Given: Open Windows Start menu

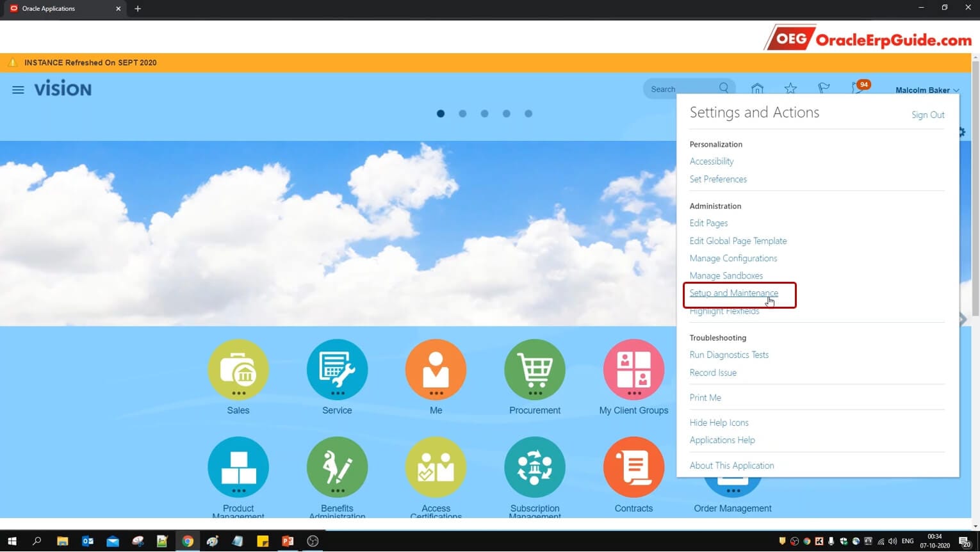Looking at the screenshot, I should tap(12, 541).
